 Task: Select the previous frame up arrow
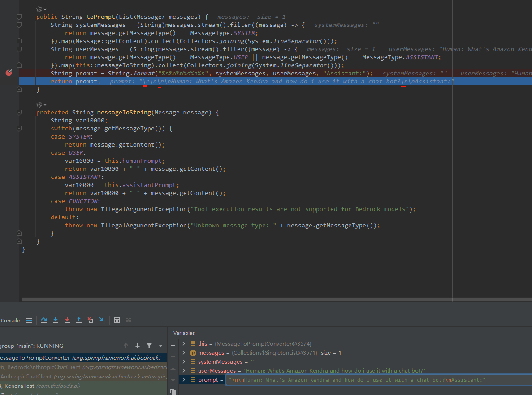126,346
